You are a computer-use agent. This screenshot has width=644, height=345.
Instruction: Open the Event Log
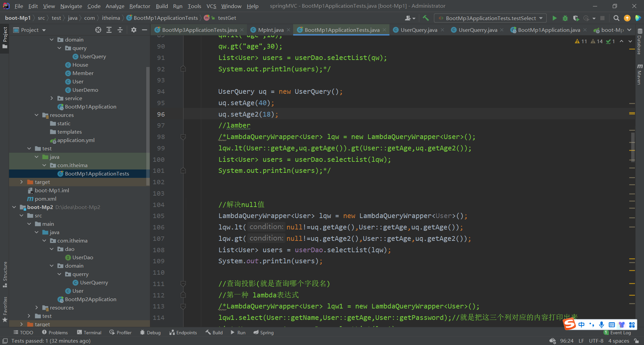click(x=618, y=333)
